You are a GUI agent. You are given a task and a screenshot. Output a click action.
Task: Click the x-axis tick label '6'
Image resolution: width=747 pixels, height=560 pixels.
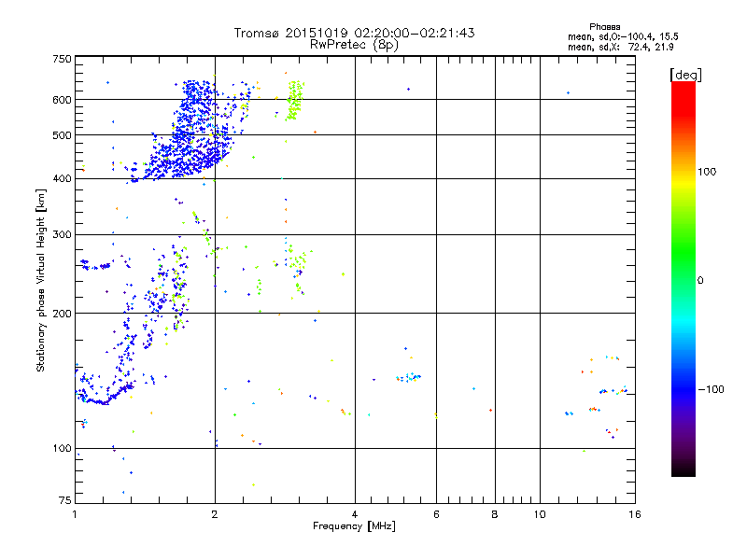point(436,514)
